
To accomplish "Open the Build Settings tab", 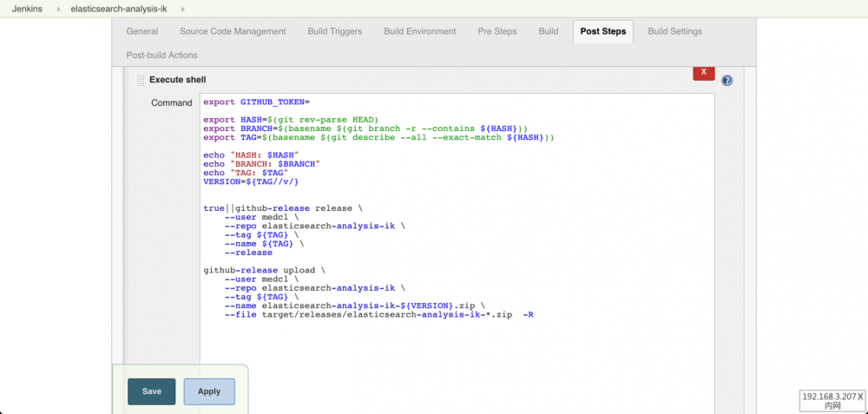I will coord(674,31).
